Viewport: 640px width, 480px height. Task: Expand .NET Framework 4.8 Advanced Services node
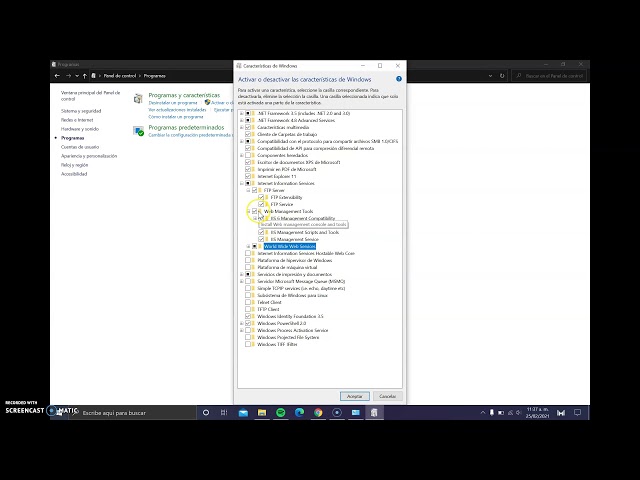click(x=241, y=120)
